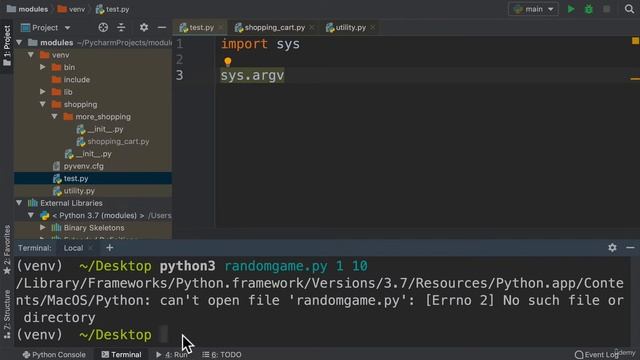640x360 pixels.
Task: Click the locate/scroll-from-source target icon
Action: point(103,27)
